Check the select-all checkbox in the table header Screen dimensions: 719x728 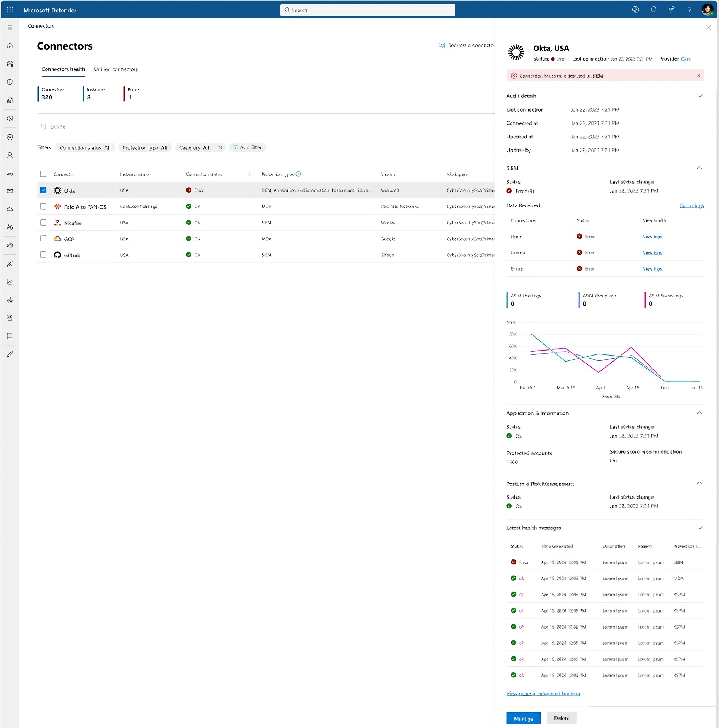tap(43, 174)
